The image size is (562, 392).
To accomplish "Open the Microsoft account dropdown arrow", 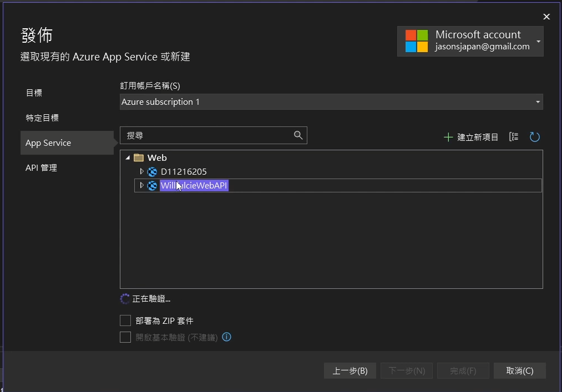I will [538, 42].
